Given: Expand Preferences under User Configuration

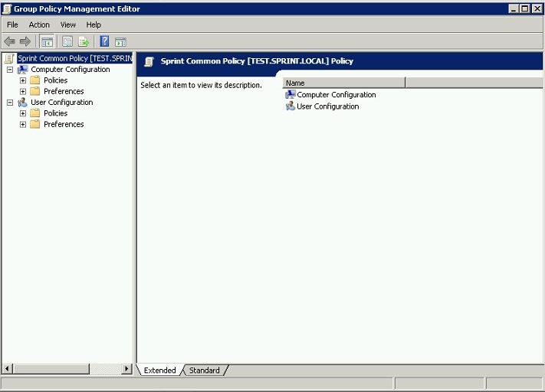Looking at the screenshot, I should pyautogui.click(x=23, y=124).
